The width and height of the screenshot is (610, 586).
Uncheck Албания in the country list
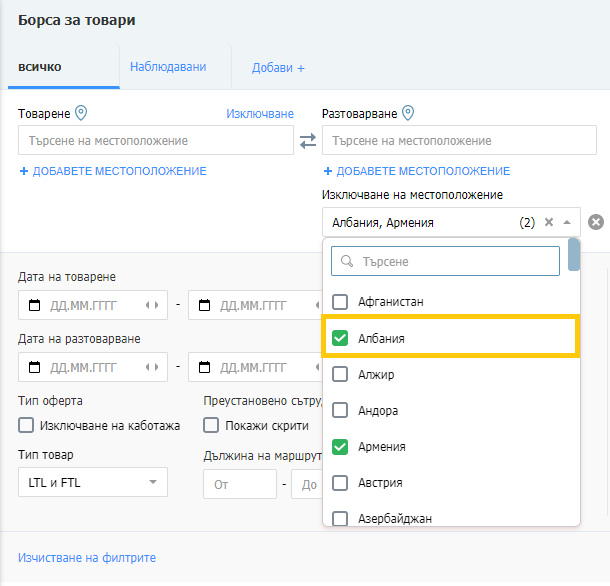[340, 338]
